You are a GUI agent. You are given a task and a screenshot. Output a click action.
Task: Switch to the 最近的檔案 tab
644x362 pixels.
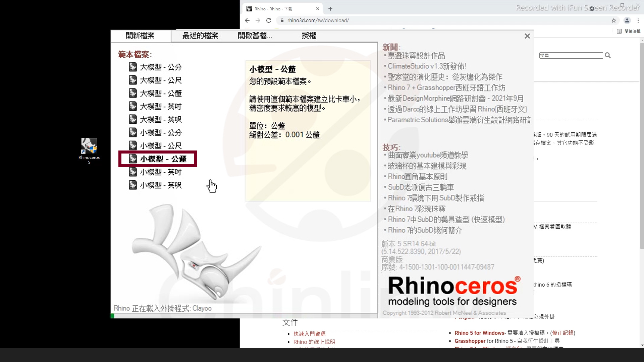click(x=200, y=36)
